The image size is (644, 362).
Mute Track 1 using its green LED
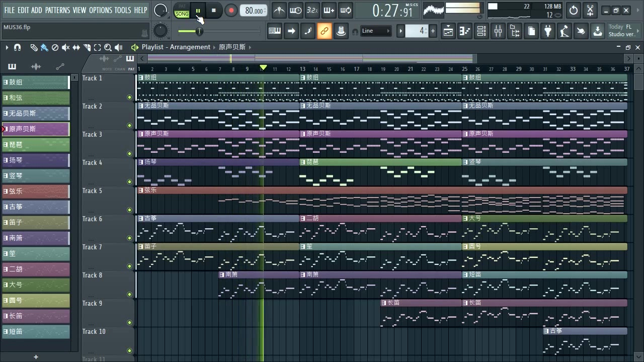click(x=129, y=98)
